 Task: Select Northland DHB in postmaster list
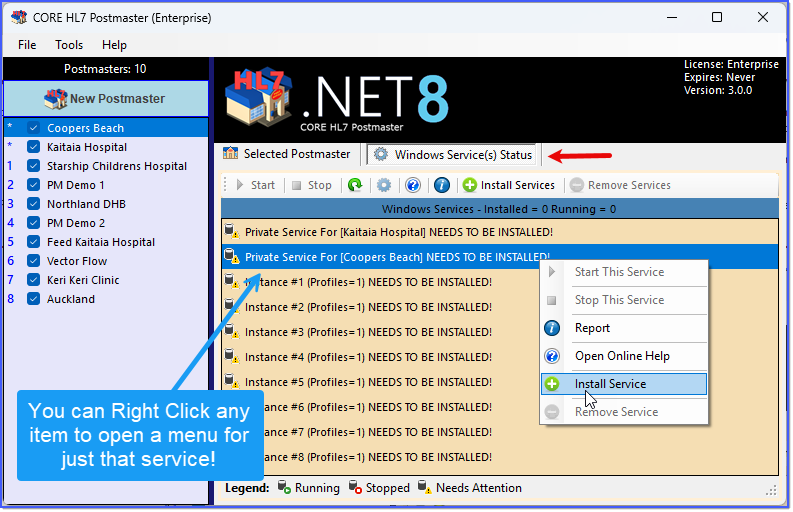point(86,204)
